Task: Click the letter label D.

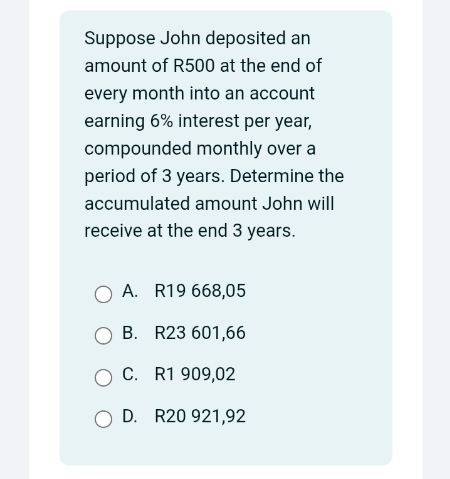Action: click(x=130, y=416)
